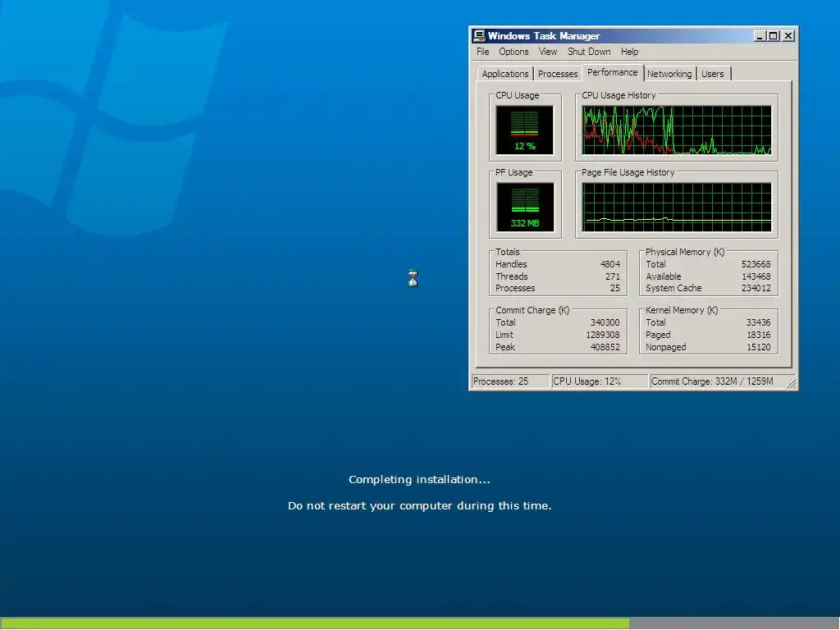The width and height of the screenshot is (840, 630).
Task: Open the File menu
Action: coord(482,52)
